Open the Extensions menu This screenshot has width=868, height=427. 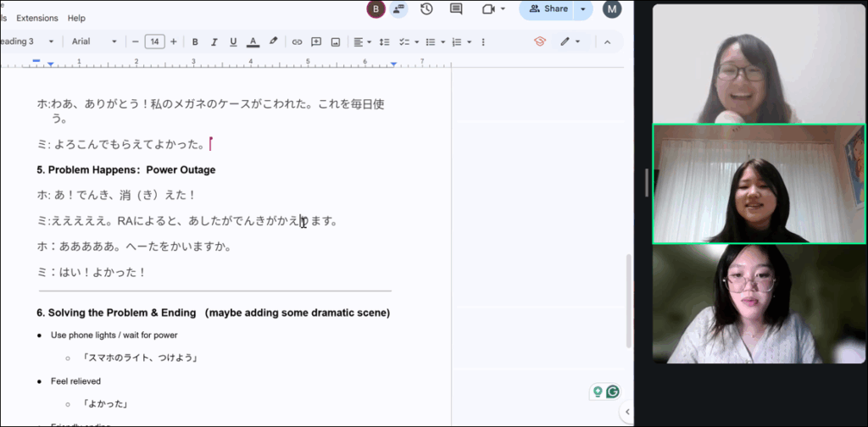[37, 18]
